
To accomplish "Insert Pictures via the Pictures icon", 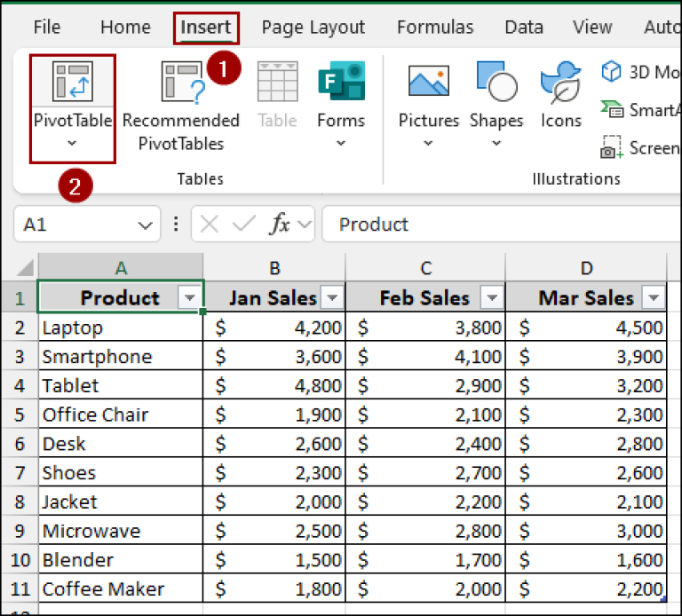I will coord(428,82).
